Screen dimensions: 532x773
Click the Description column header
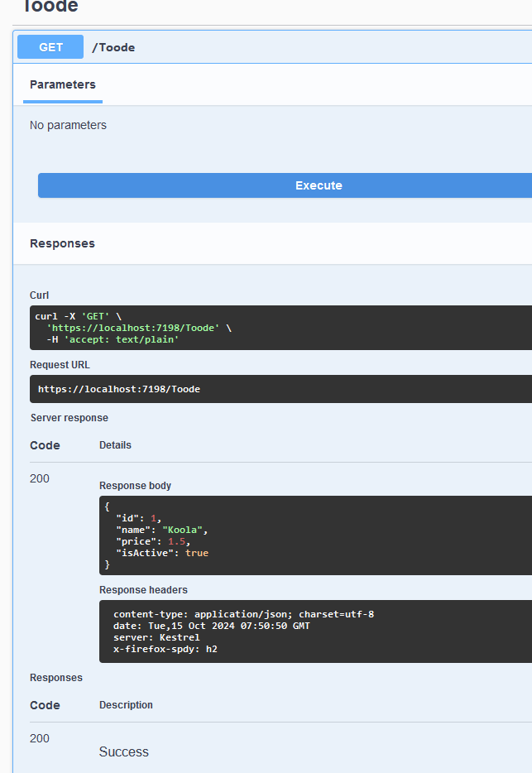click(127, 705)
